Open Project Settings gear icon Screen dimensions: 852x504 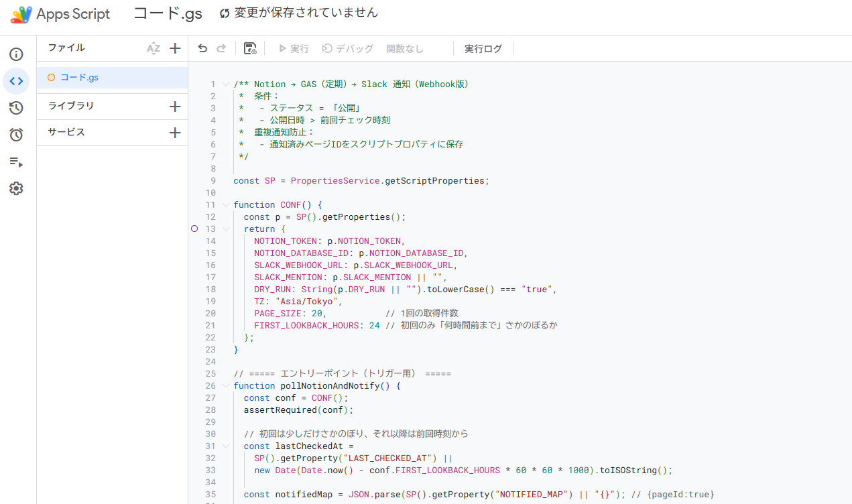pyautogui.click(x=16, y=188)
